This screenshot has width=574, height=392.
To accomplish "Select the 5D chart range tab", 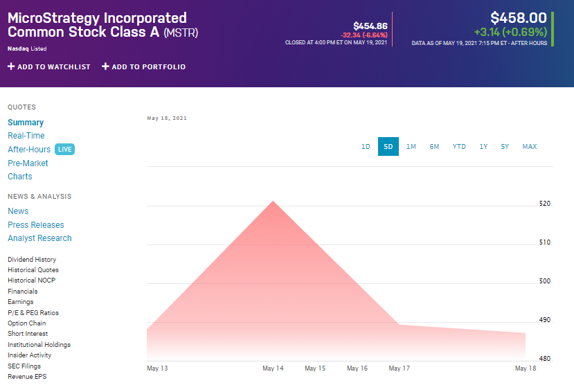I will (x=388, y=146).
